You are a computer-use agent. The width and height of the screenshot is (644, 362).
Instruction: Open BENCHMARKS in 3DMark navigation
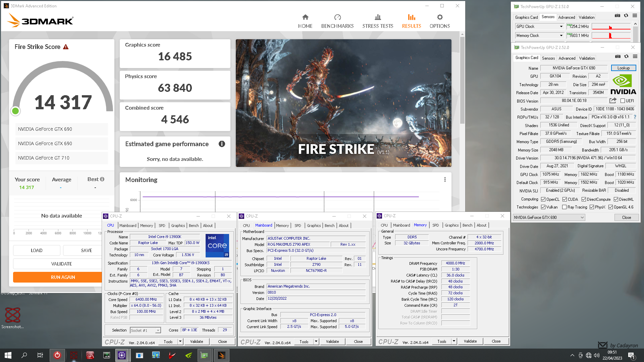[337, 21]
